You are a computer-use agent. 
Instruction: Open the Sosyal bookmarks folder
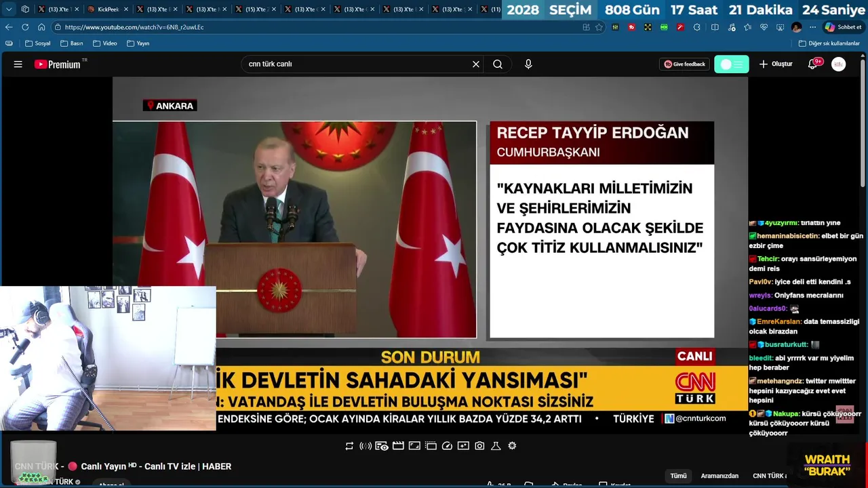[x=38, y=43]
